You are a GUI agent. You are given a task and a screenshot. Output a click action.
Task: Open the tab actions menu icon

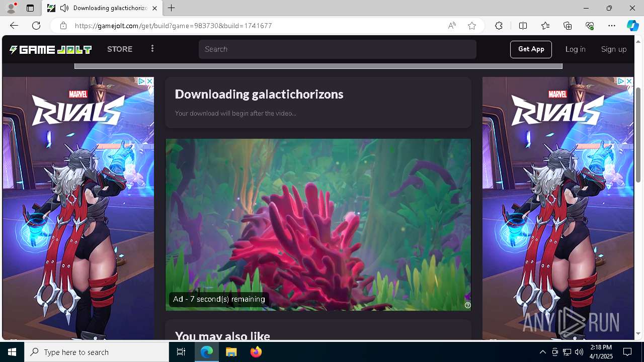30,8
